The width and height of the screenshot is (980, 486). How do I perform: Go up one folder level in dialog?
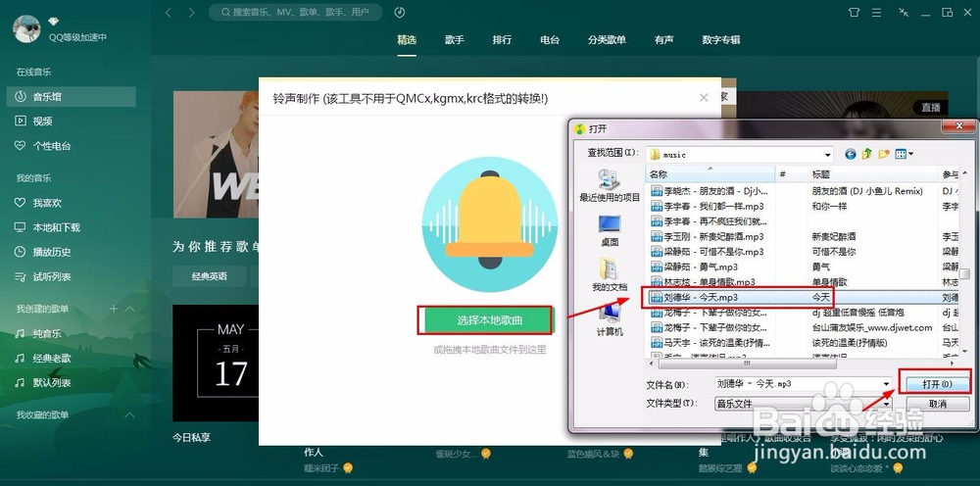867,154
